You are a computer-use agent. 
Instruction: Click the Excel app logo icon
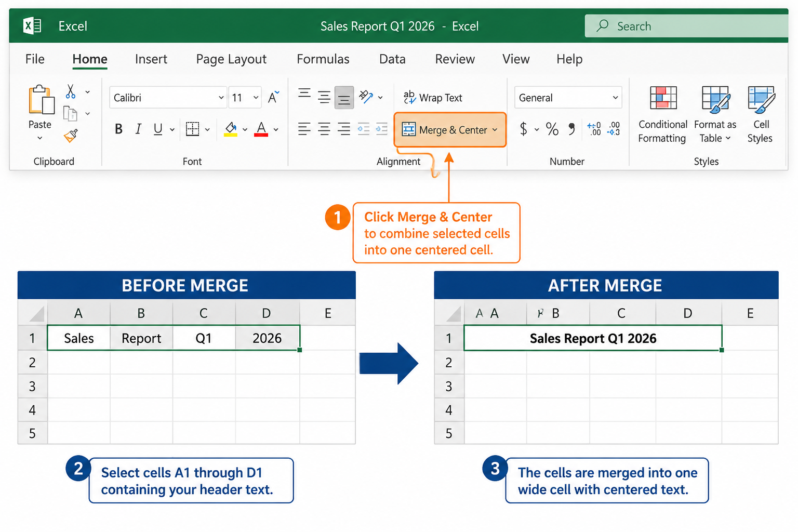coord(32,25)
